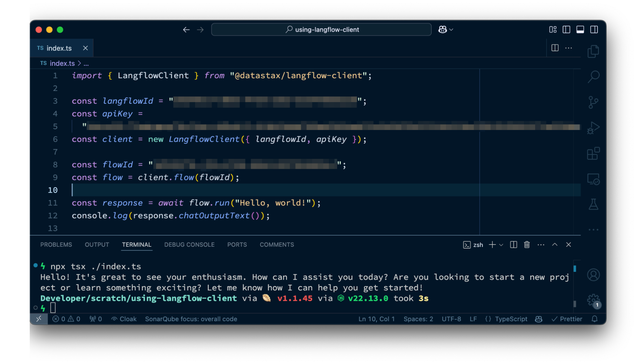Open Copilot status in status bar
Image resolution: width=636 pixels, height=364 pixels.
click(x=539, y=319)
